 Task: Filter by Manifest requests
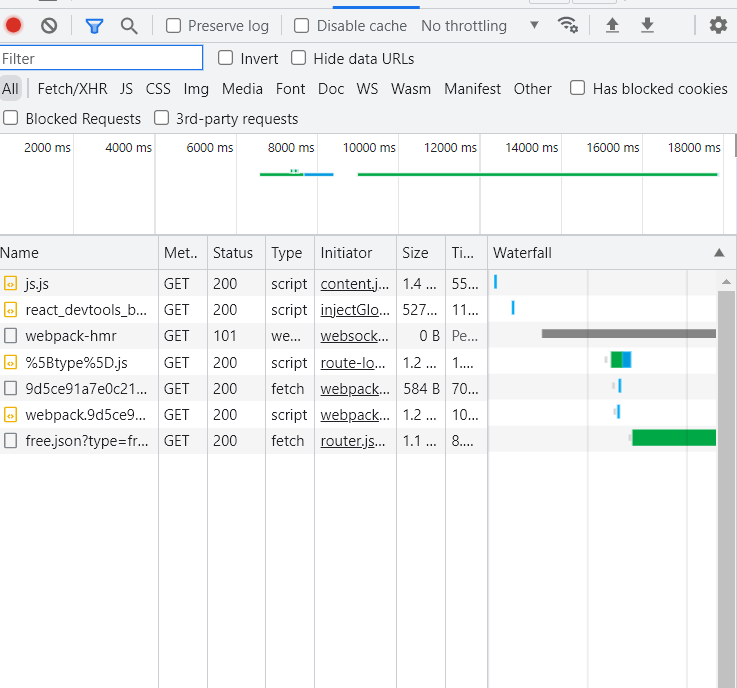click(472, 89)
